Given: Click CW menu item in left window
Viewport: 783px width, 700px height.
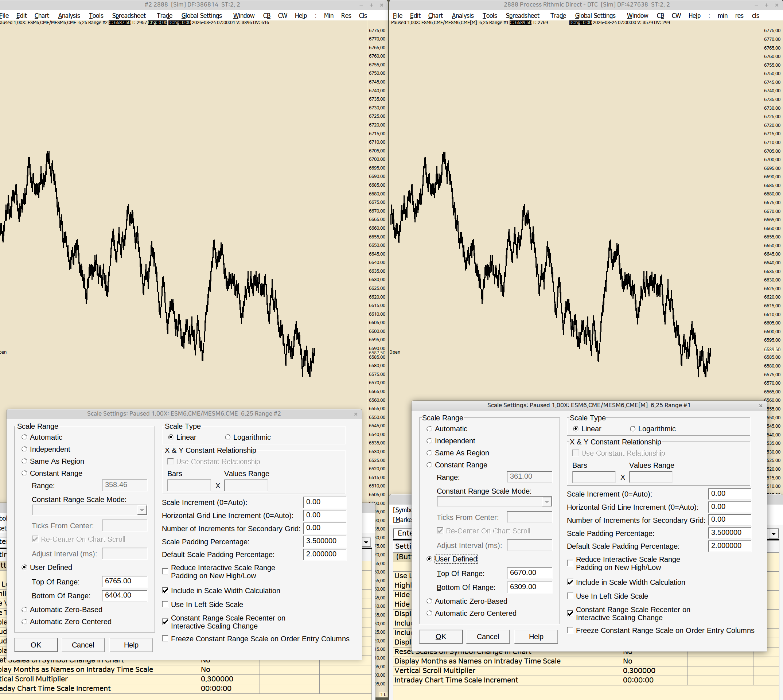Looking at the screenshot, I should click(282, 15).
